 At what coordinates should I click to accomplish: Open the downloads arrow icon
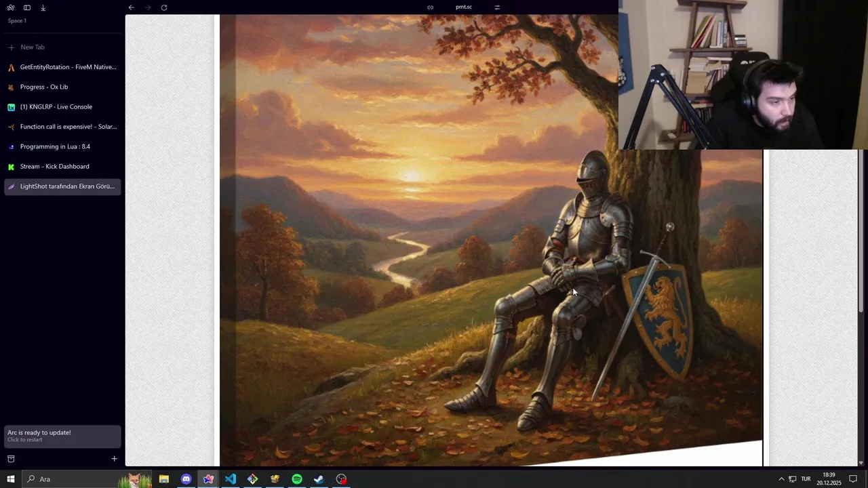click(43, 7)
